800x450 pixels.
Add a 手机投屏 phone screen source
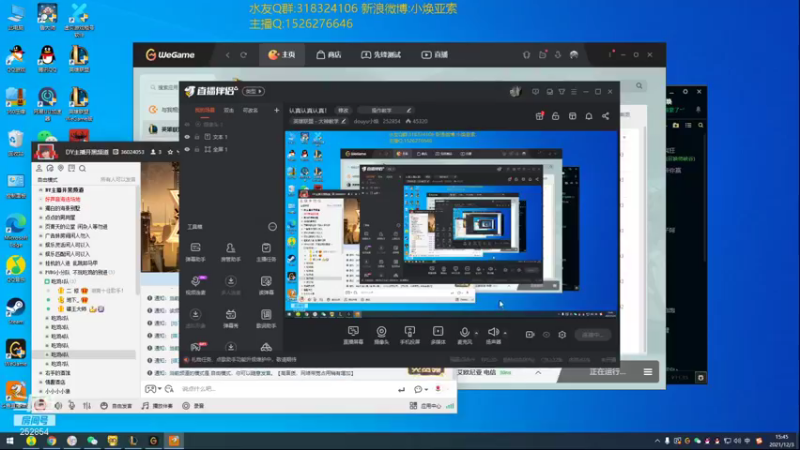(x=409, y=335)
